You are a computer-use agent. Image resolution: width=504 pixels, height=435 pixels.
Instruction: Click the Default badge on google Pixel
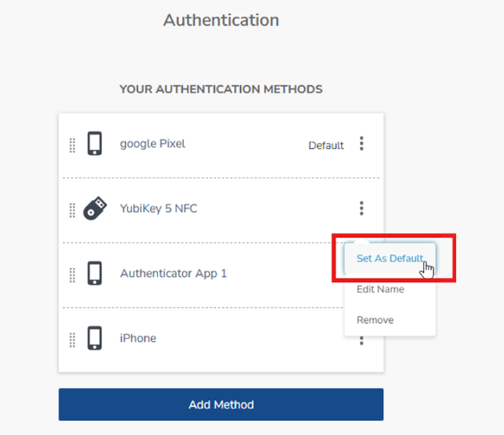pos(326,145)
